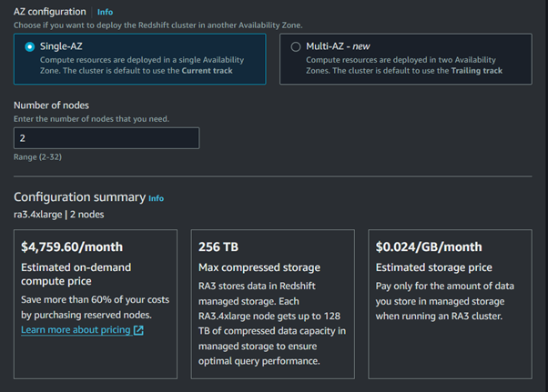
Task: Open the Learn more about pricing link
Action: coord(76,330)
